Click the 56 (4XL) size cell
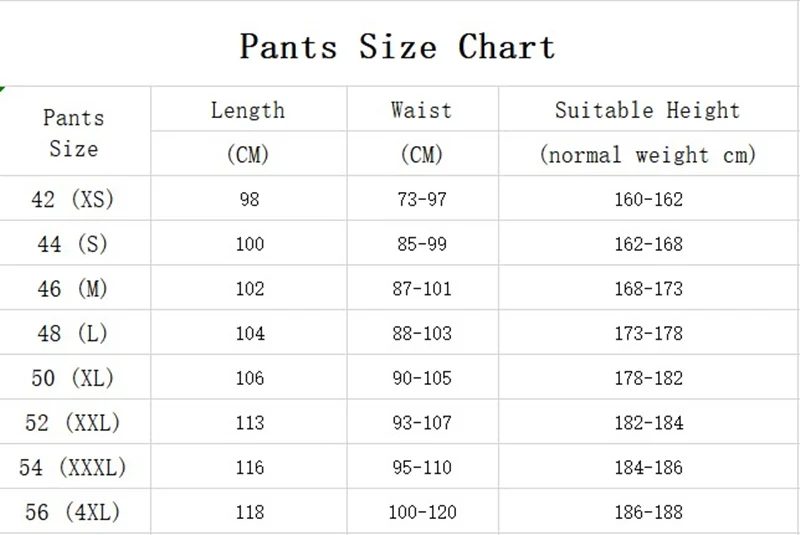800x535 pixels. (74, 512)
